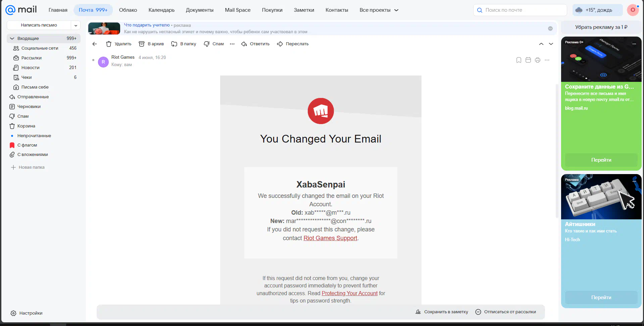The image size is (644, 326).
Task: Reply to the Riot Games email
Action: pos(255,44)
